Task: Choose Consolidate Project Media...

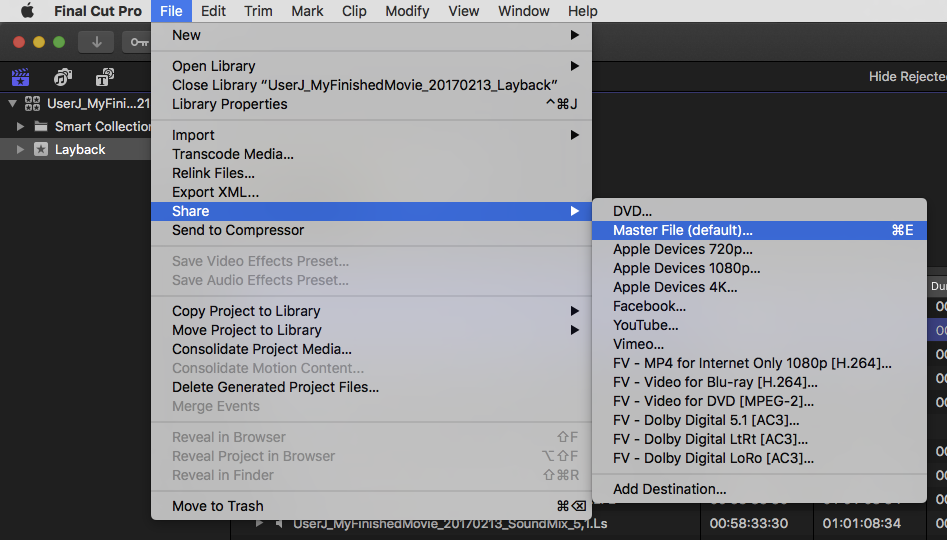Action: (x=371, y=349)
